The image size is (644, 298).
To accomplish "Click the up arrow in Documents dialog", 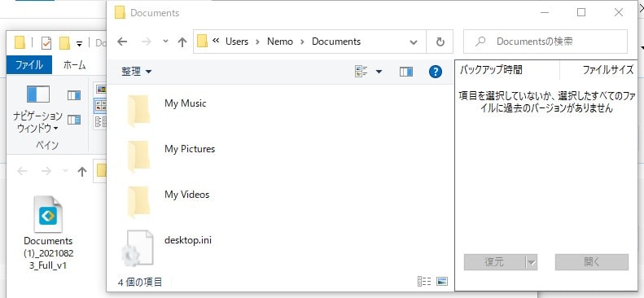I will [182, 42].
